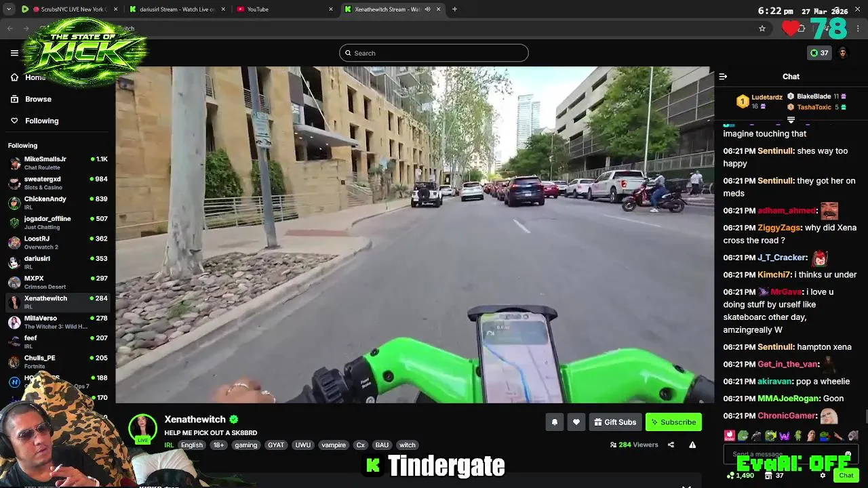This screenshot has width=868, height=488.
Task: Open LoostRJ Overwatch 2 channel
Action: pyautogui.click(x=58, y=242)
